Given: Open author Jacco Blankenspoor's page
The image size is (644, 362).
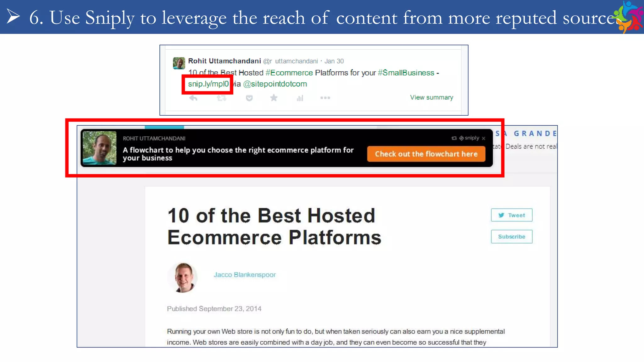Looking at the screenshot, I should [x=245, y=275].
